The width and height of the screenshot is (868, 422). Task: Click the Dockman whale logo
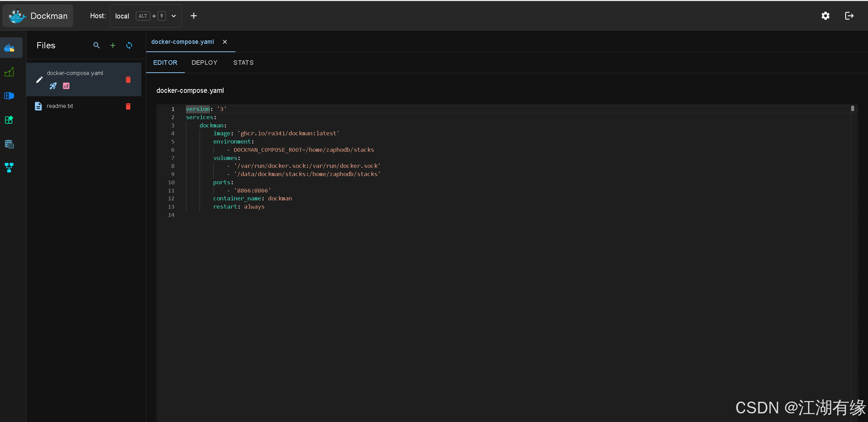point(17,16)
